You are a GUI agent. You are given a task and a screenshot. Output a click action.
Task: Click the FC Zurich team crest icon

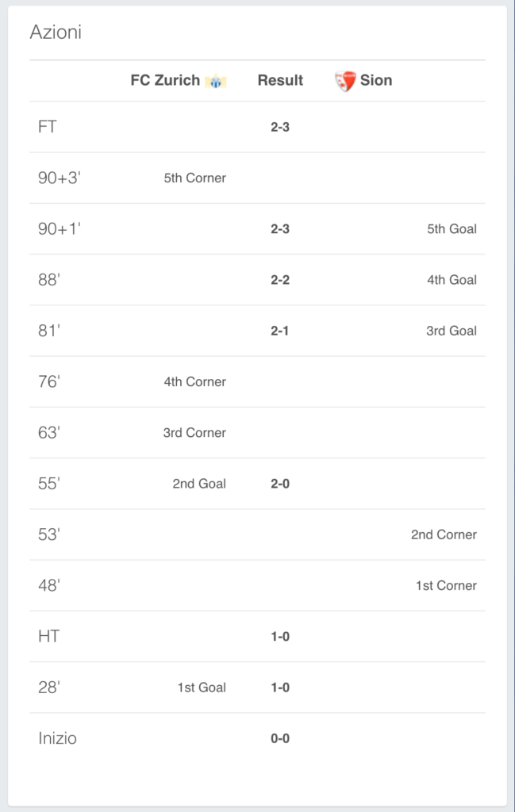(216, 82)
